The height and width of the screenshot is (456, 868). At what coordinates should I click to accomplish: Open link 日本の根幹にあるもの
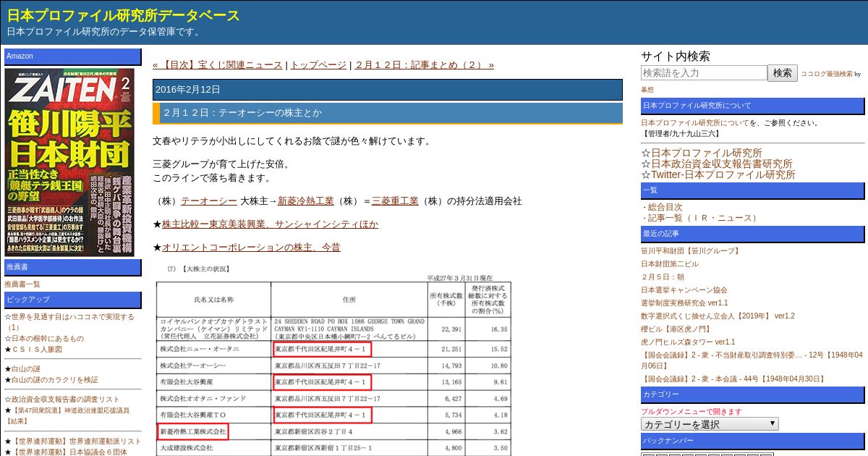coord(47,338)
